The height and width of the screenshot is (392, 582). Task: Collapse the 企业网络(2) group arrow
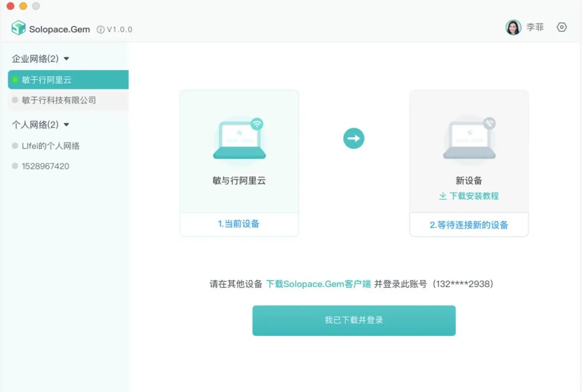click(x=66, y=59)
